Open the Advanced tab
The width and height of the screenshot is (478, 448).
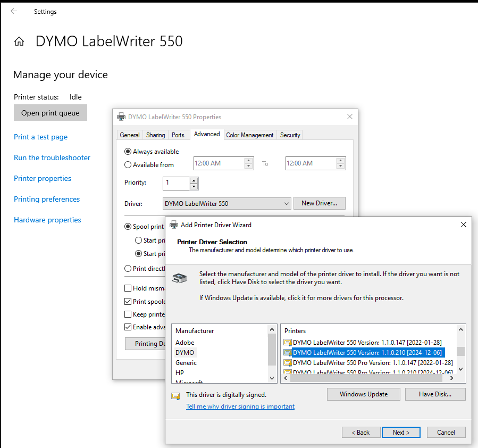[207, 134]
